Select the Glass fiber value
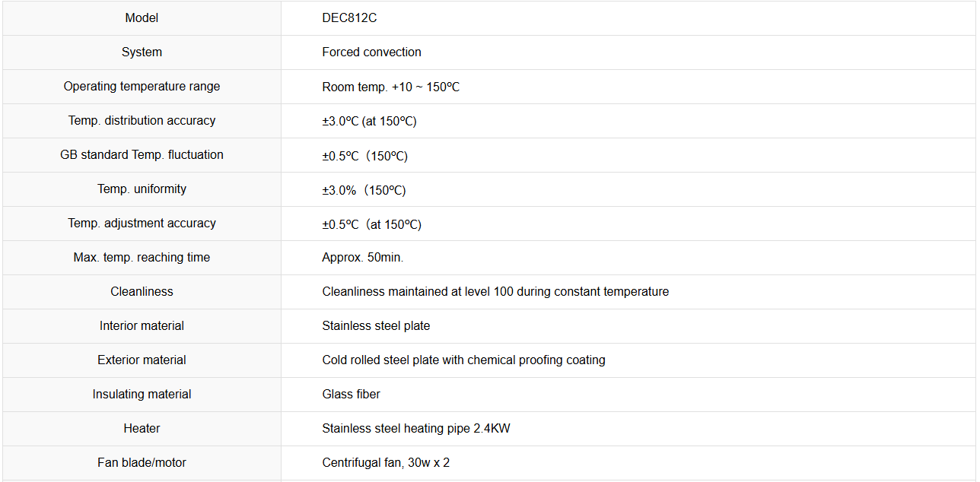 [351, 394]
